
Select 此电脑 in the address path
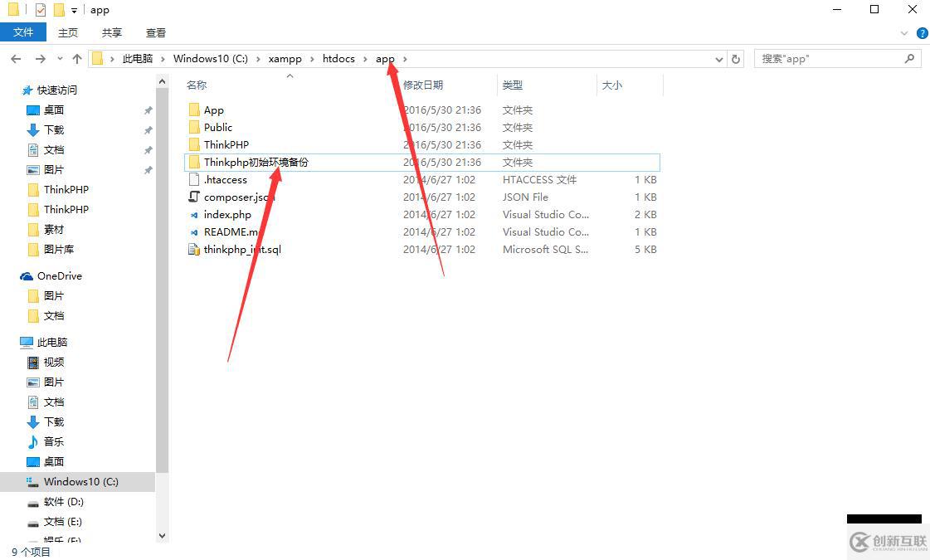[x=138, y=59]
